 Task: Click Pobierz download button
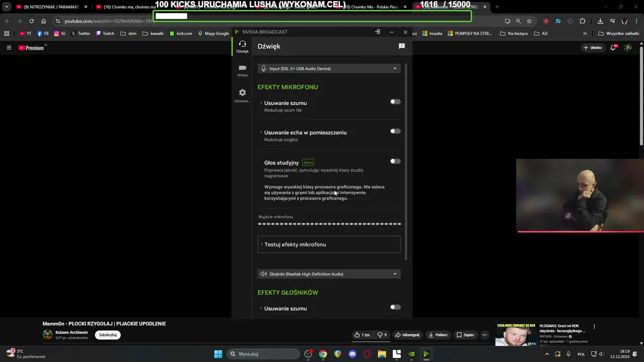(438, 335)
